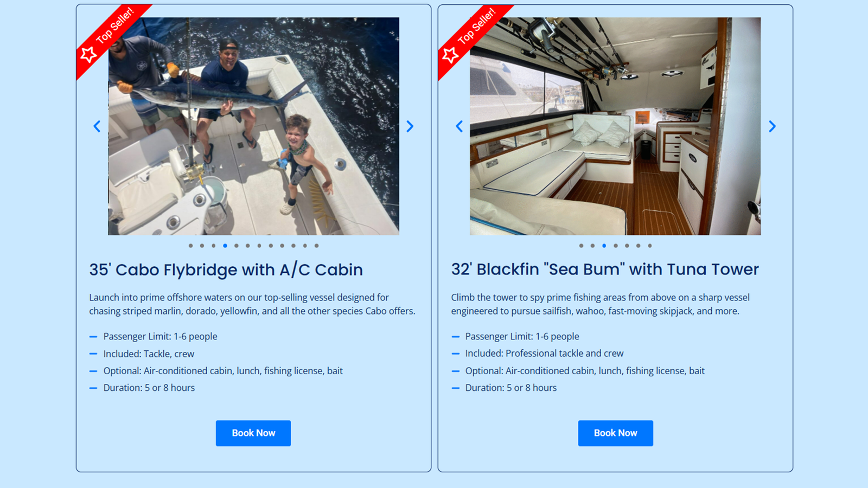Click the cabin interior photo on the Blackfin card

[615, 126]
